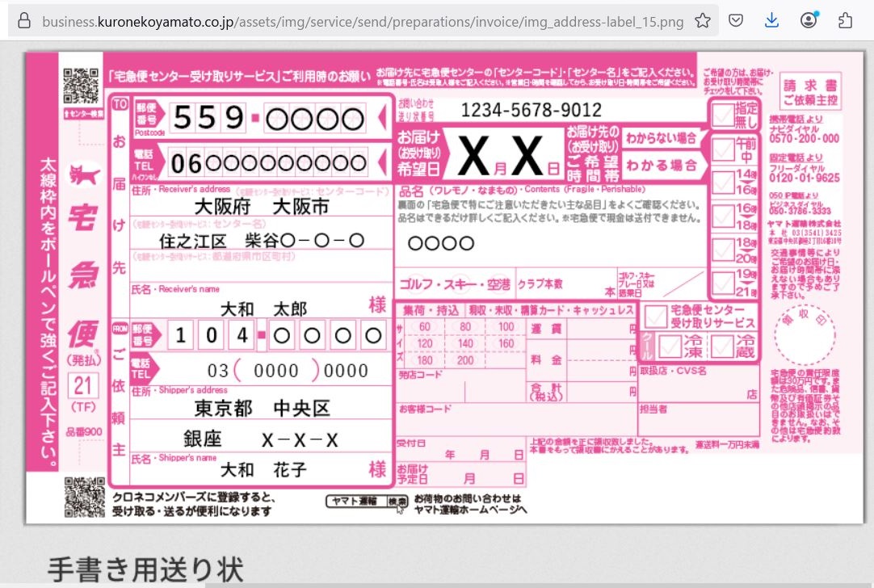Viewport: 874px width, 588px height.
Task: Select size 140 in the size grid
Action: tap(465, 343)
